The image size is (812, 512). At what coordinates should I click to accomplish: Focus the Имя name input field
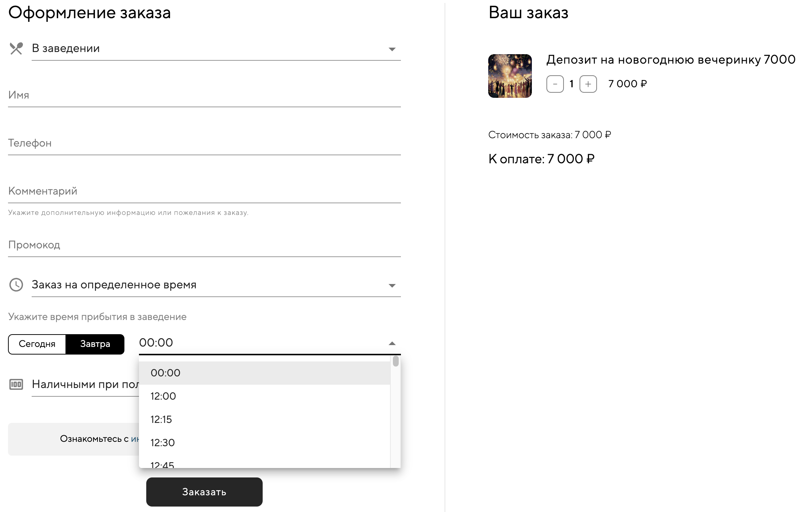pyautogui.click(x=204, y=95)
